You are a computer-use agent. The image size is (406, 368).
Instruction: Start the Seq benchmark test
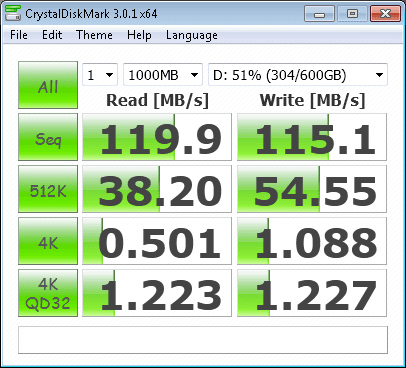tap(48, 137)
